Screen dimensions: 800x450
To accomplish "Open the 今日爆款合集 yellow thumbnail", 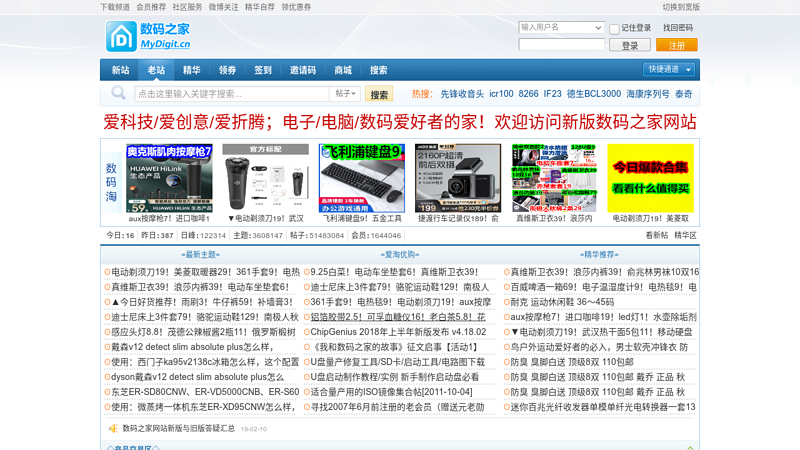I will pyautogui.click(x=651, y=178).
